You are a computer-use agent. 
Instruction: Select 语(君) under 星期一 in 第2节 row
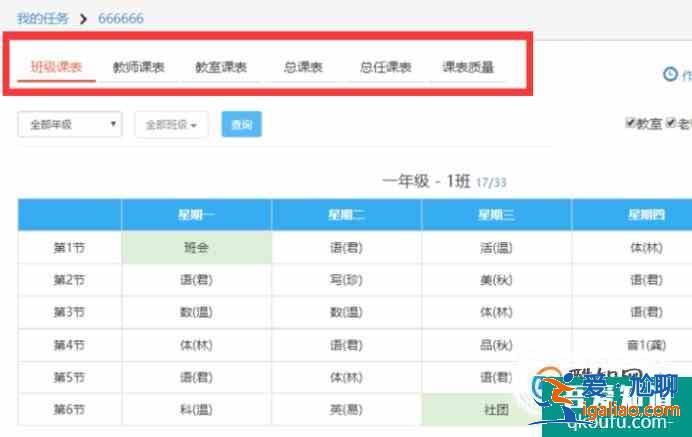196,280
